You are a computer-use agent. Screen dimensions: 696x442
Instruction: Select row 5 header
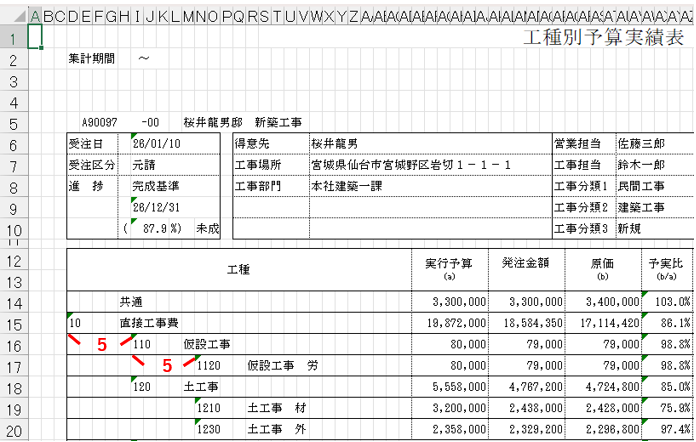tap(13, 124)
